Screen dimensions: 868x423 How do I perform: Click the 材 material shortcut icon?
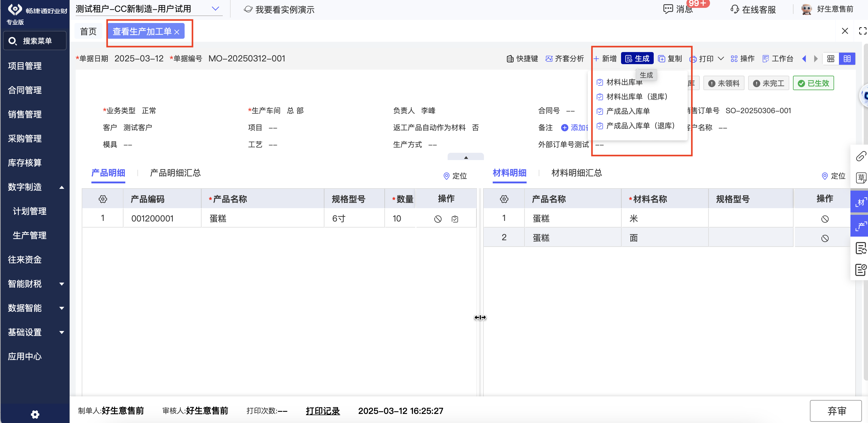(860, 202)
